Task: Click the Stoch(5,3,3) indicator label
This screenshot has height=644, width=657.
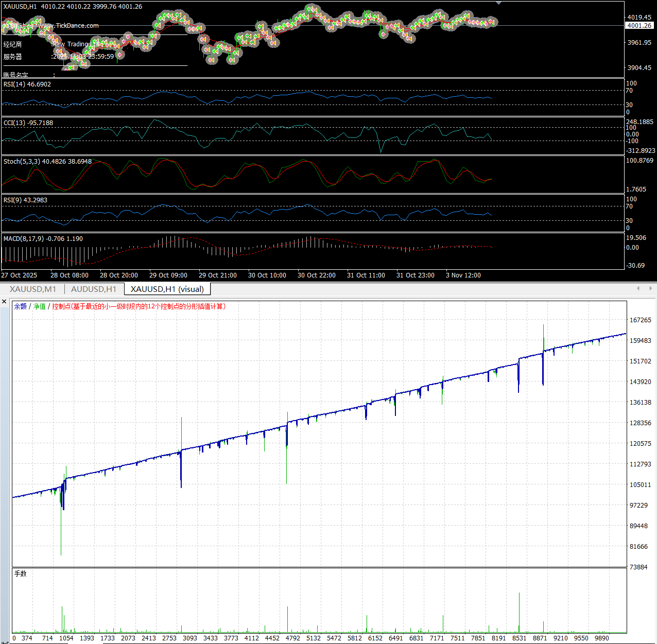Action: click(47, 162)
